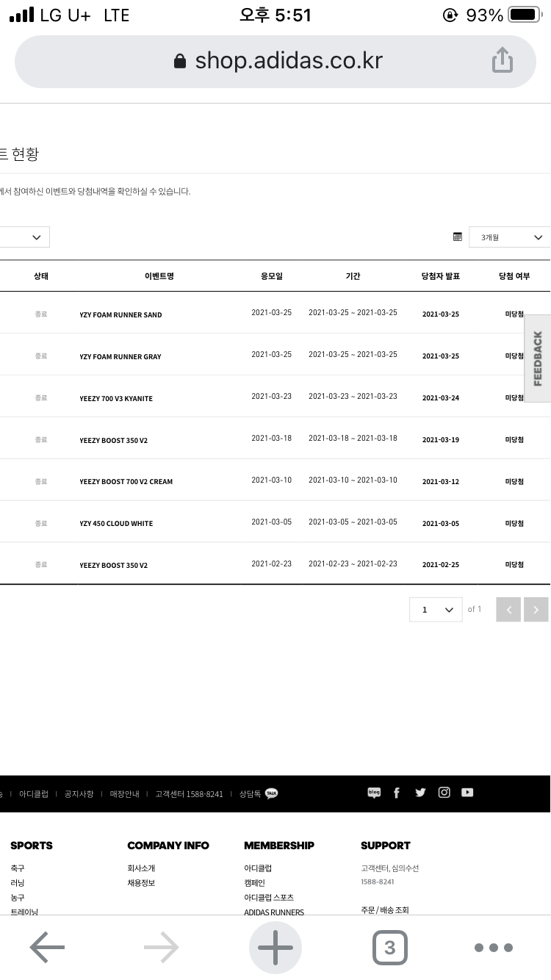Open the page number dropdown showing 1
551x980 pixels.
coord(436,610)
